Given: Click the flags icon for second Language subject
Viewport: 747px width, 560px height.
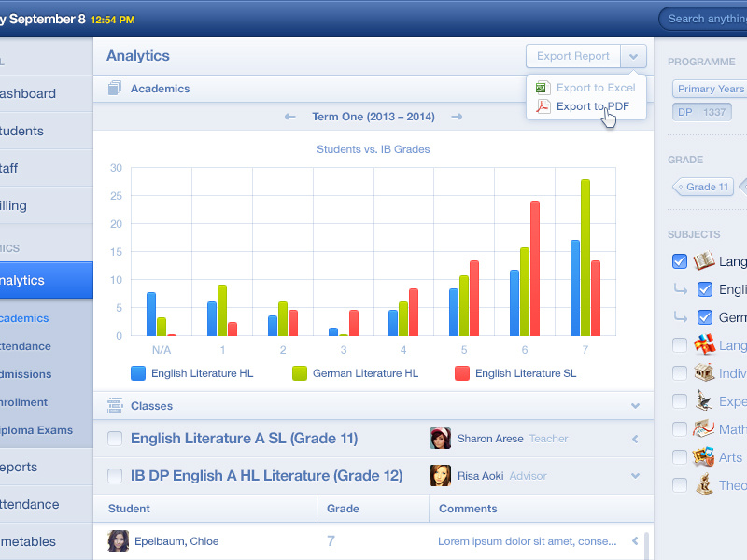Looking at the screenshot, I should (x=704, y=344).
